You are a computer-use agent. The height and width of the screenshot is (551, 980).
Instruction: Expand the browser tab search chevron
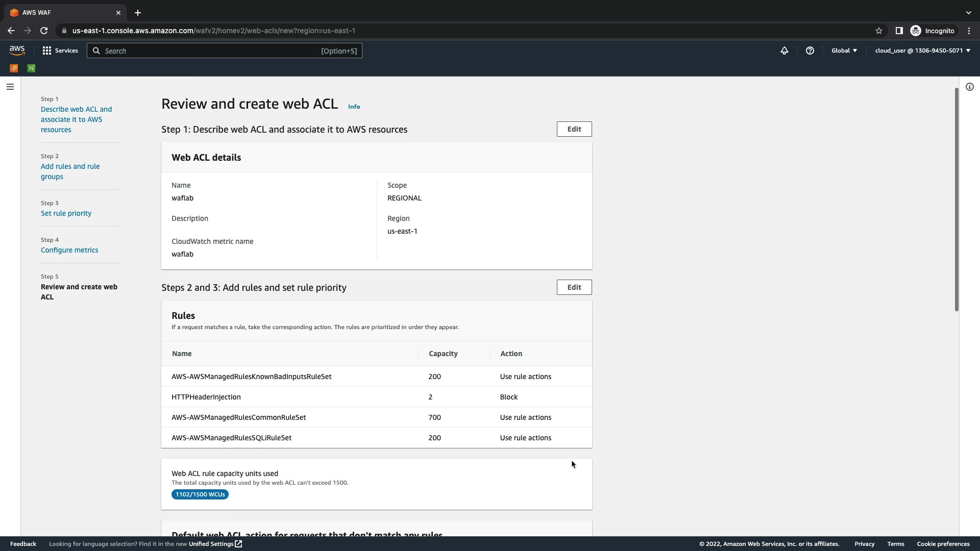(968, 13)
